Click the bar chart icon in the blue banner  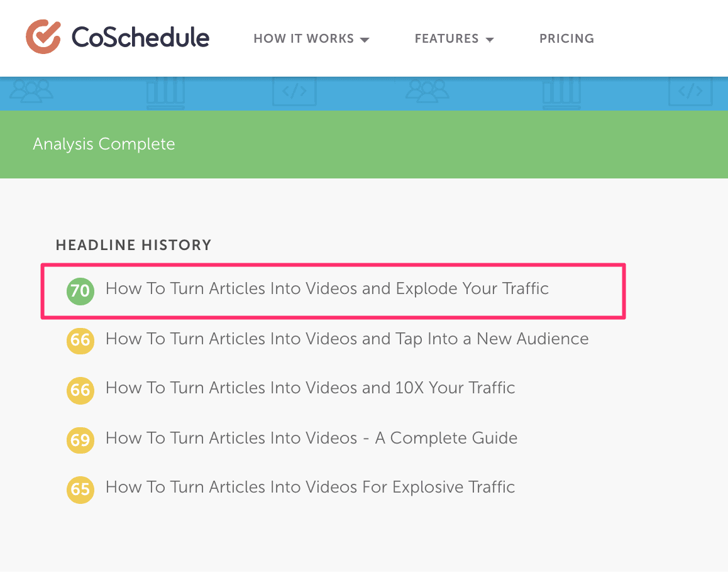(x=165, y=91)
